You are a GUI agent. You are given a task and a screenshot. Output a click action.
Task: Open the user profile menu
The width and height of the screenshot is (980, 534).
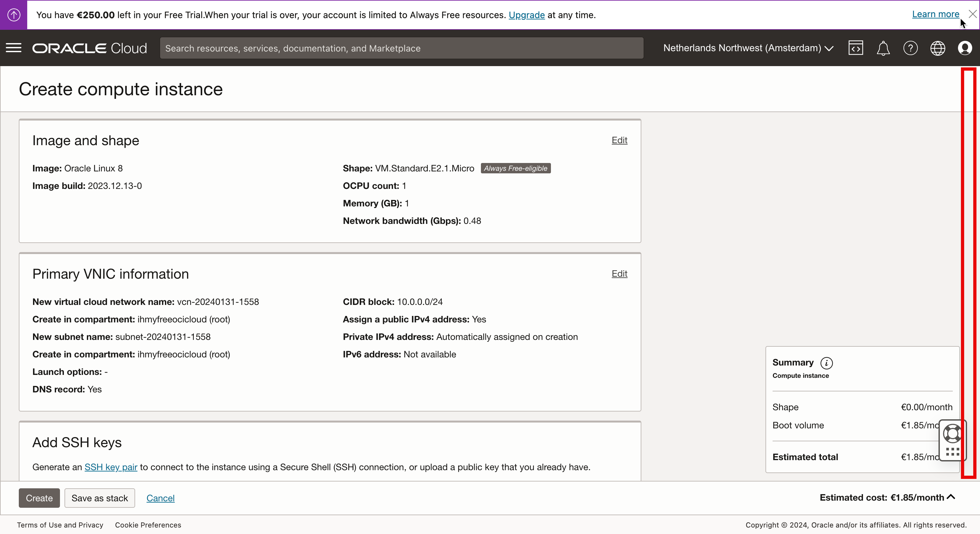pos(965,48)
